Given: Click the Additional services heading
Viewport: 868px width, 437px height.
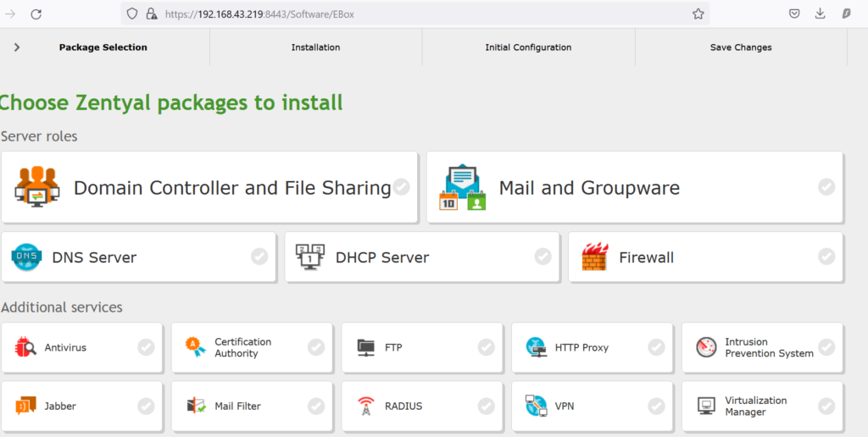Looking at the screenshot, I should tap(61, 307).
